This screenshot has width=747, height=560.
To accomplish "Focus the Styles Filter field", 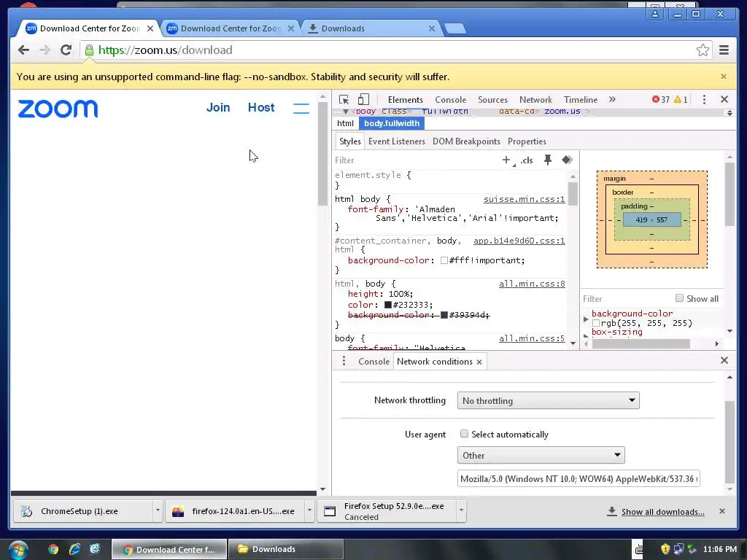I will tap(414, 160).
